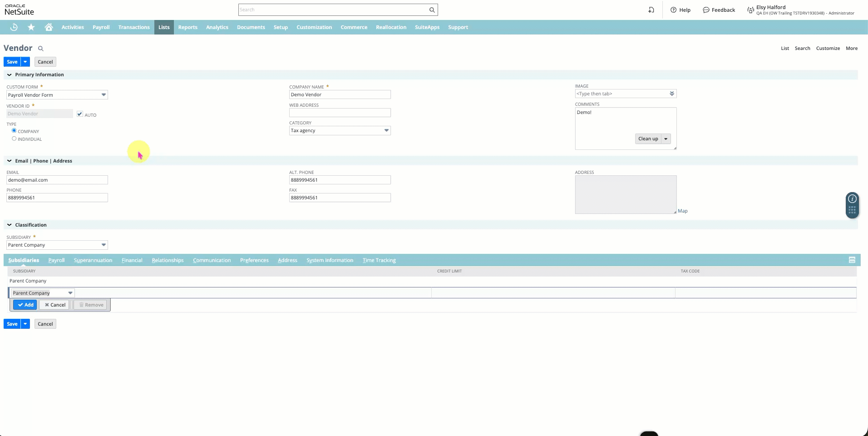Open the top Save button dropdown arrow
The width and height of the screenshot is (868, 436).
click(x=25, y=62)
